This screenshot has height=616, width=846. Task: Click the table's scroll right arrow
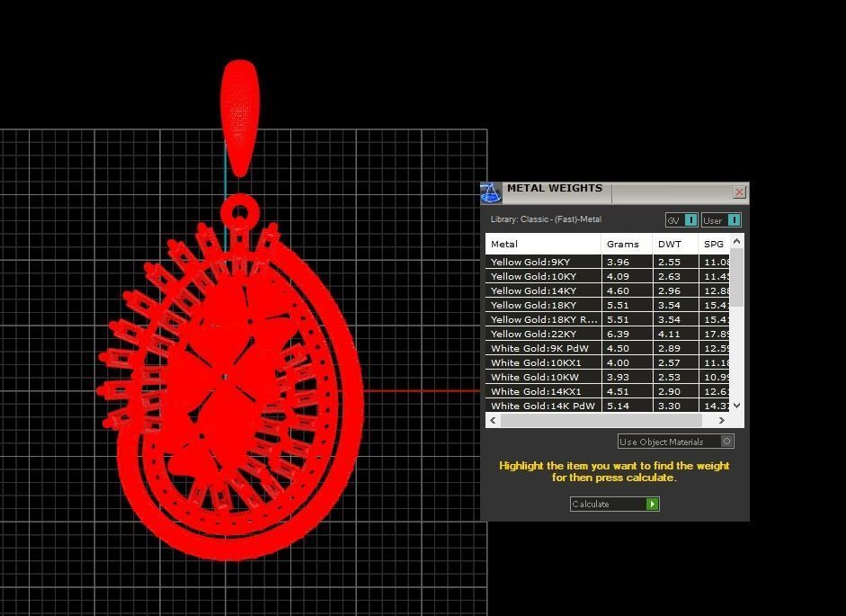click(x=722, y=420)
